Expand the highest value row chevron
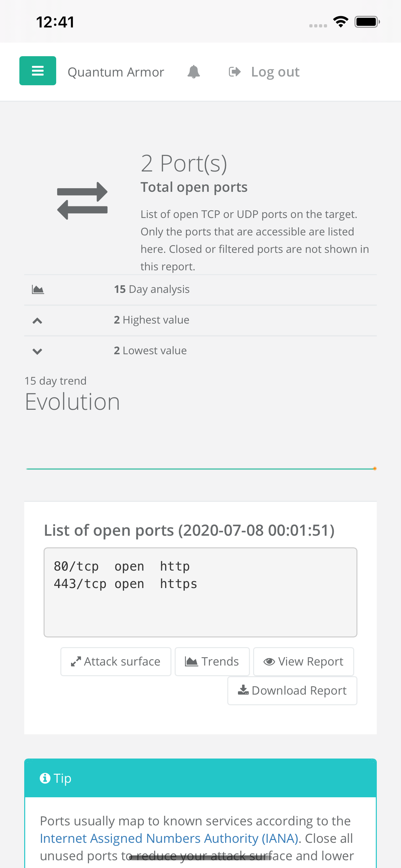 point(37,320)
